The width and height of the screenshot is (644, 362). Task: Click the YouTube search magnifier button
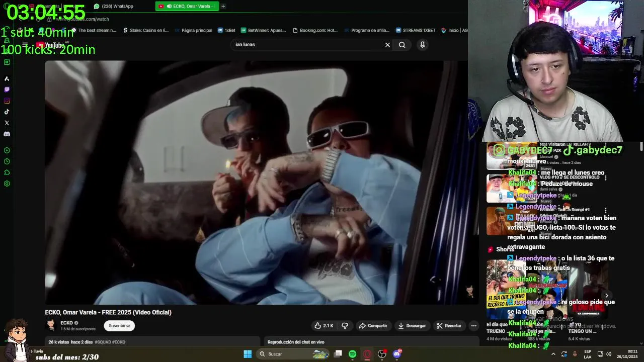[402, 45]
